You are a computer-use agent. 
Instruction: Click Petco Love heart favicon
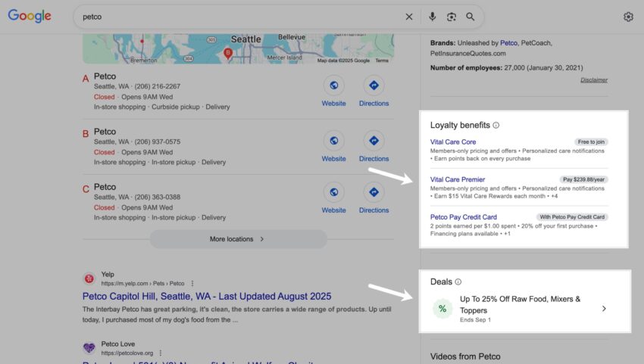89,348
